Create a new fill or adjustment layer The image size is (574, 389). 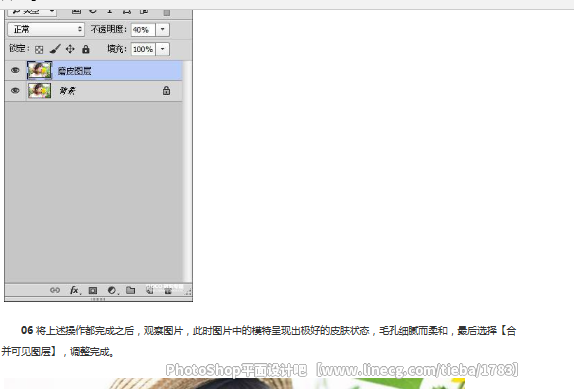(x=112, y=291)
